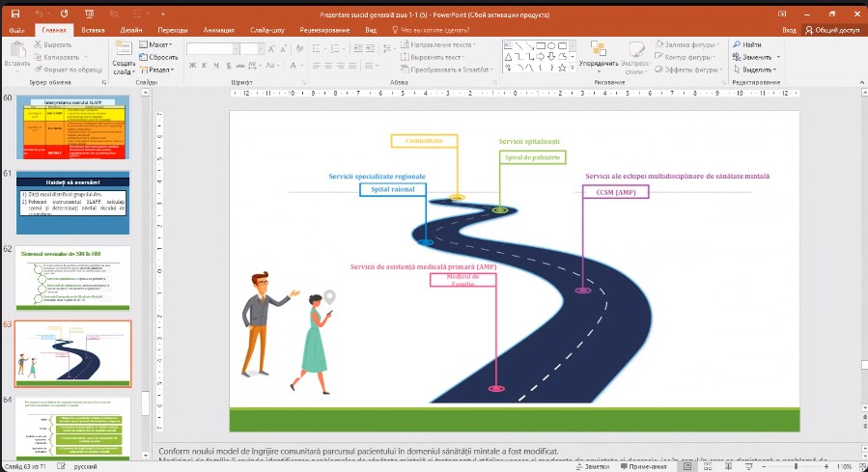Open the Layout (Макет) dropdown
The height and width of the screenshot is (472, 868).
coord(159,44)
